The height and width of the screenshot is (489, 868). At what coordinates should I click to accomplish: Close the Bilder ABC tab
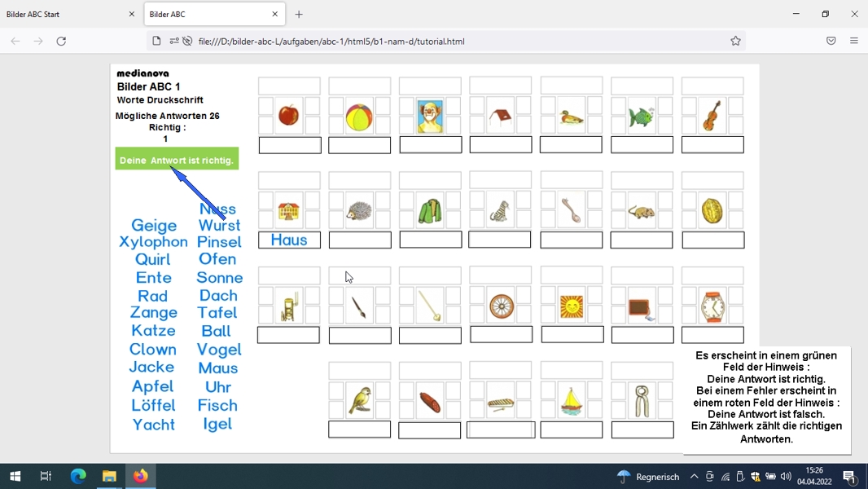pos(274,15)
